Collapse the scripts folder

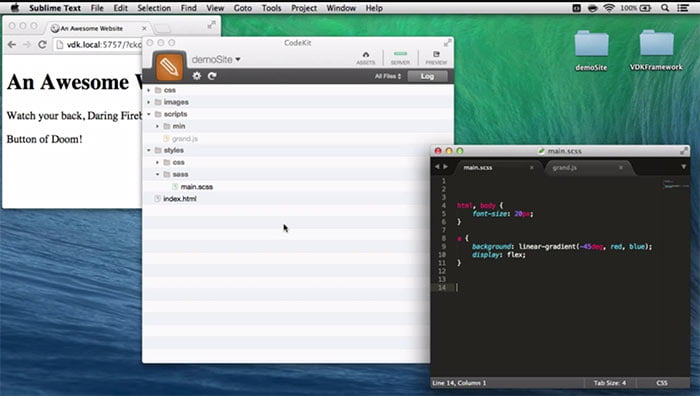pos(149,114)
